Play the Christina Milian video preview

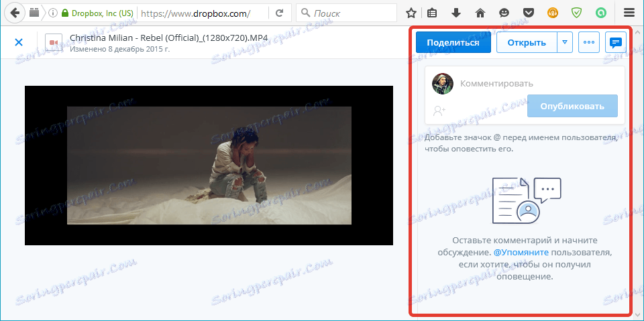[209, 166]
